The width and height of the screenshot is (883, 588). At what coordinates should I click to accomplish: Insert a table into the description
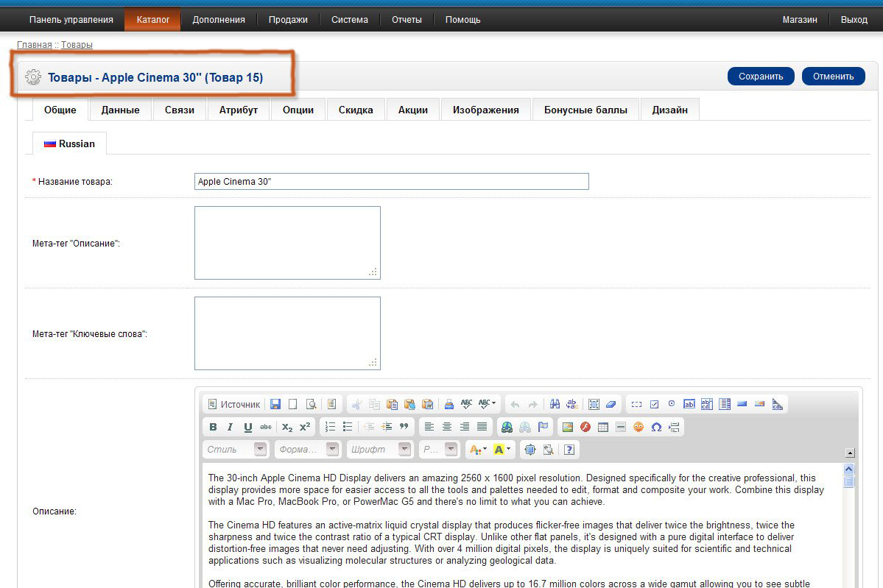tap(602, 427)
